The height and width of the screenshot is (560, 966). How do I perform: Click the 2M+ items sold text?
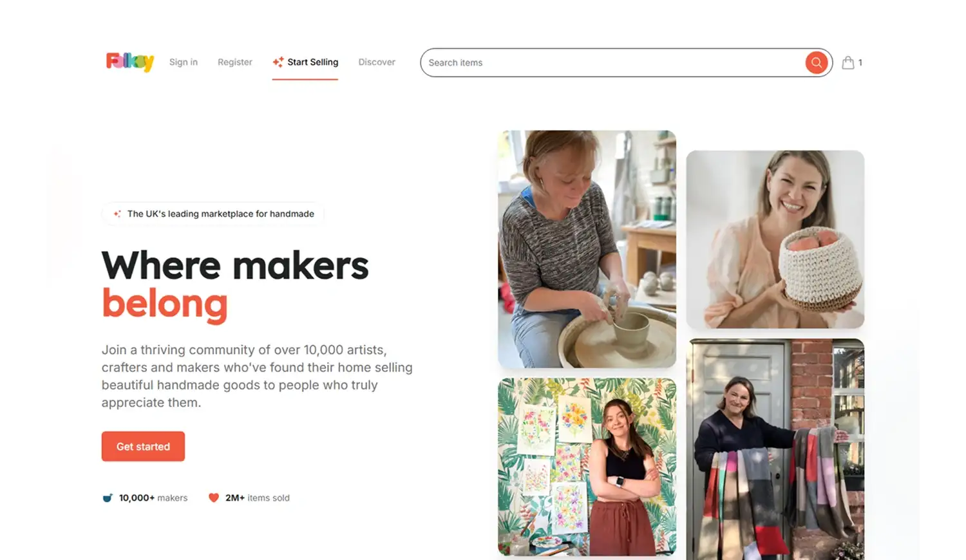point(258,498)
